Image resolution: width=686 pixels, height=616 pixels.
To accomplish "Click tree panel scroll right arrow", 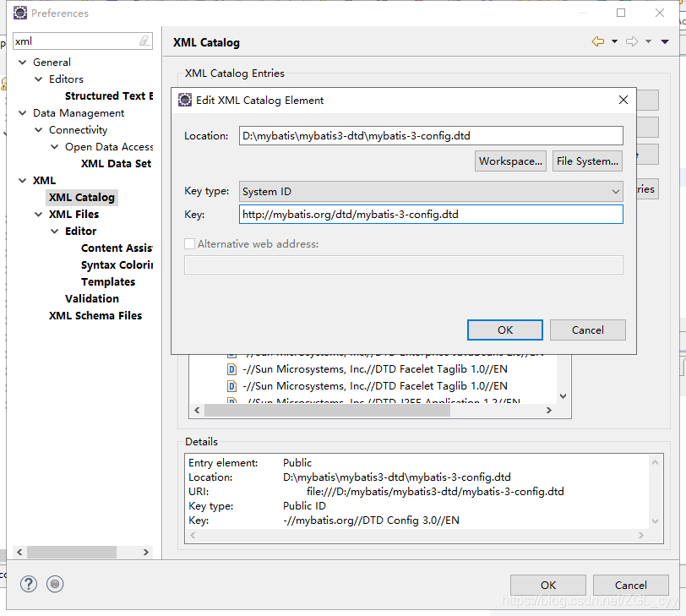I will click(x=146, y=552).
